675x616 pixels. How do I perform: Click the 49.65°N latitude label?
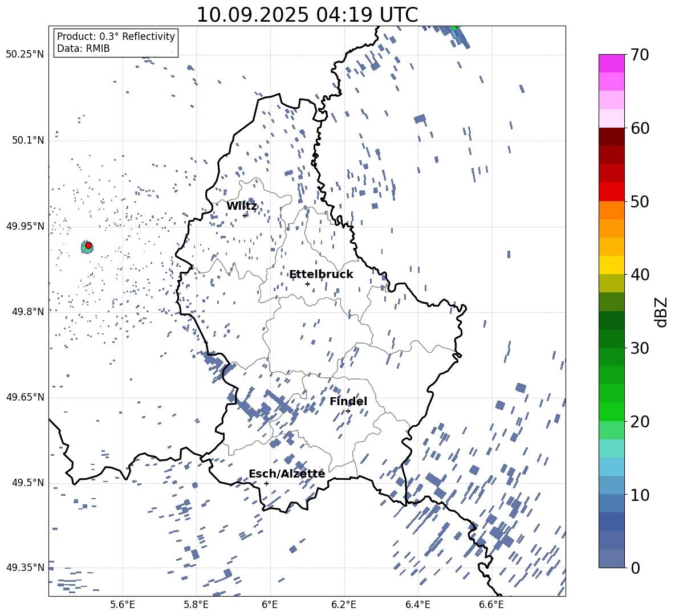(25, 397)
